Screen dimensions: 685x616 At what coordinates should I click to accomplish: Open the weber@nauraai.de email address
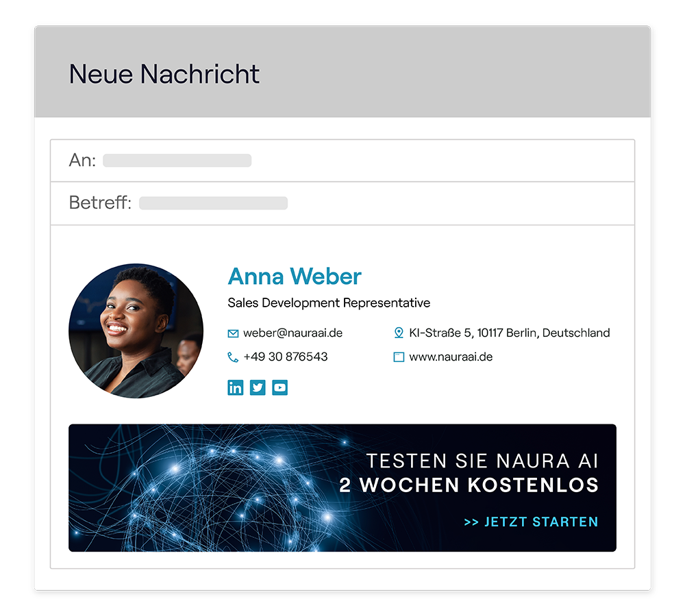click(x=292, y=333)
